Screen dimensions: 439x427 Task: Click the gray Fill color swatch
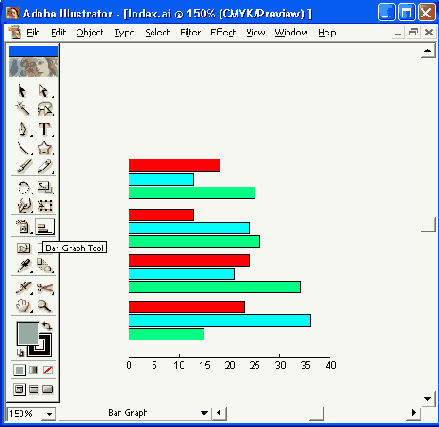pos(27,333)
